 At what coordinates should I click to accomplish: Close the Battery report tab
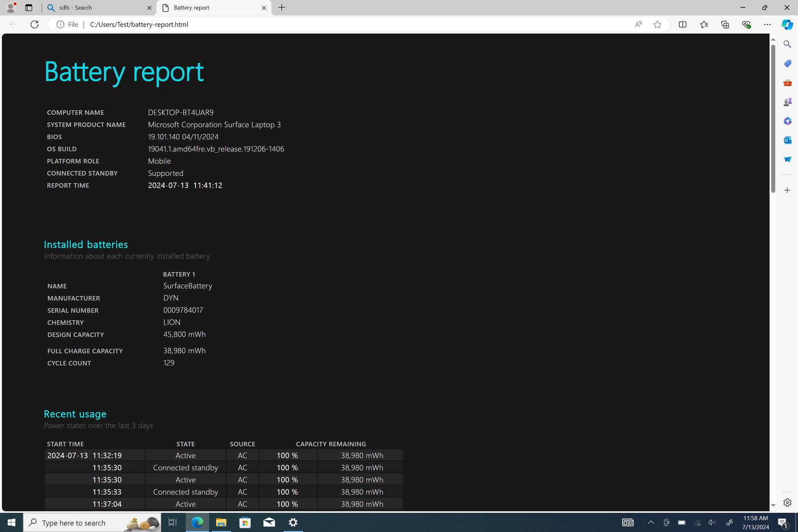264,8
